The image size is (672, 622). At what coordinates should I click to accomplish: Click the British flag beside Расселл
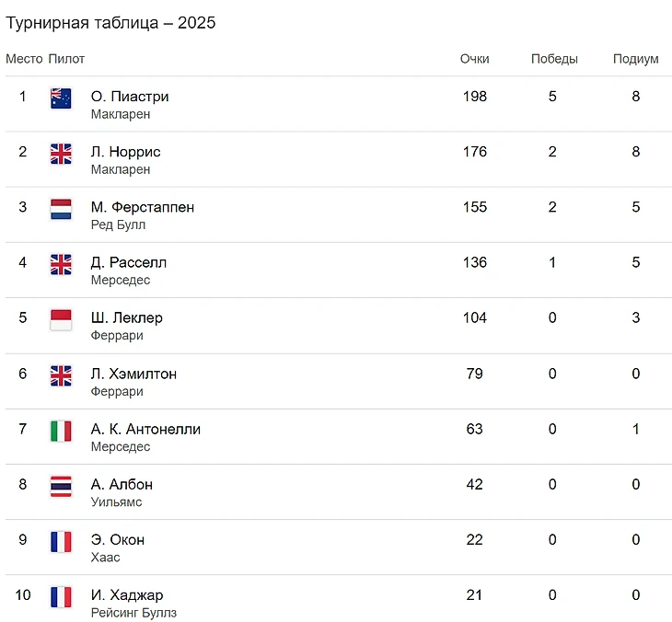click(61, 264)
